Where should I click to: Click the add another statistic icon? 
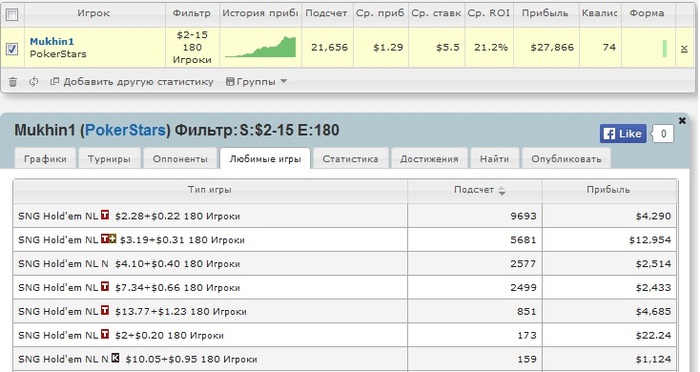point(54,81)
